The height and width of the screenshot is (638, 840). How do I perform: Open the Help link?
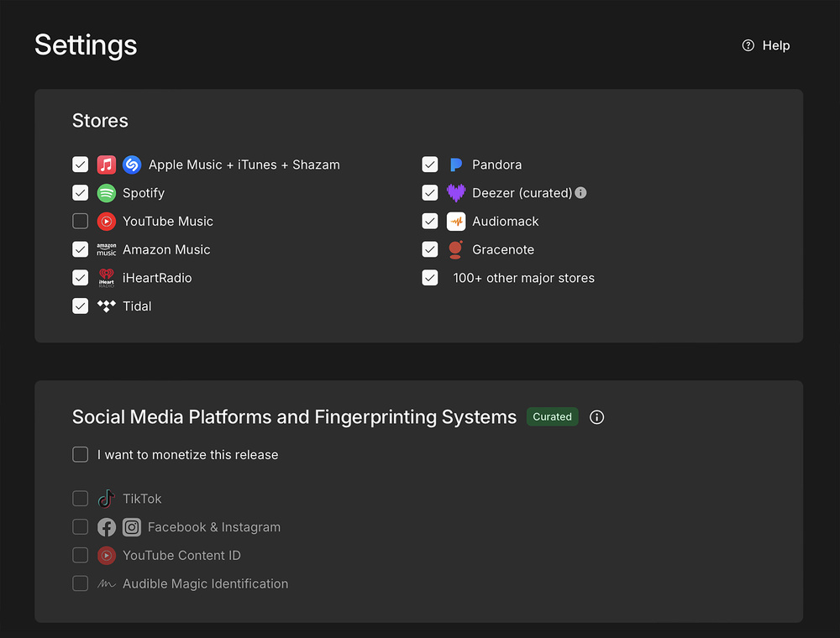(x=766, y=45)
